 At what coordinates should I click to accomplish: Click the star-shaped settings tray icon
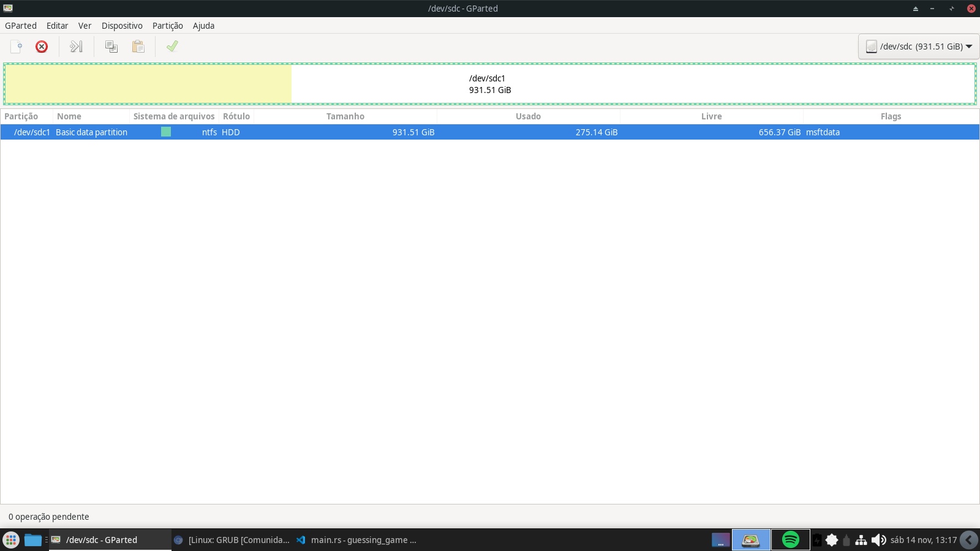point(832,540)
